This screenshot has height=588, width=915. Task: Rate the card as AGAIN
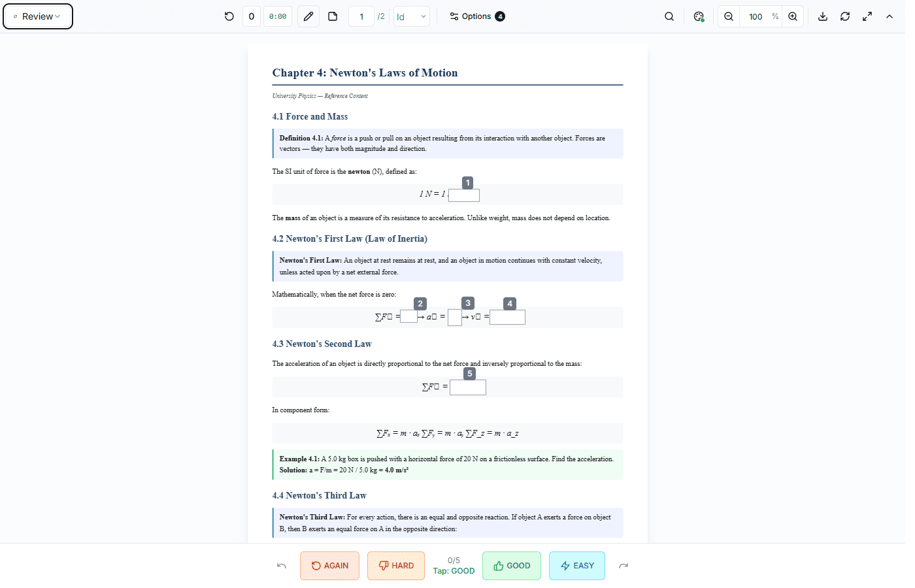[329, 566]
